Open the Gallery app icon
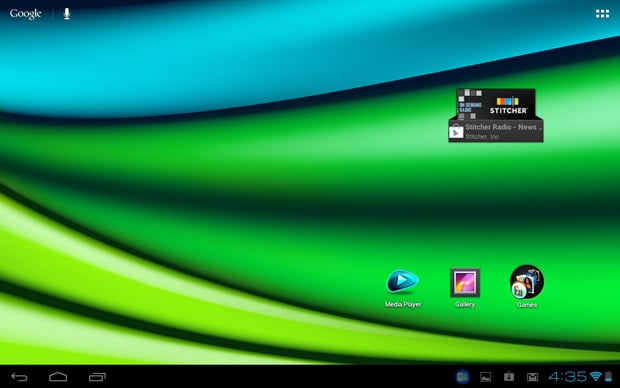The height and width of the screenshot is (388, 620). coord(465,282)
